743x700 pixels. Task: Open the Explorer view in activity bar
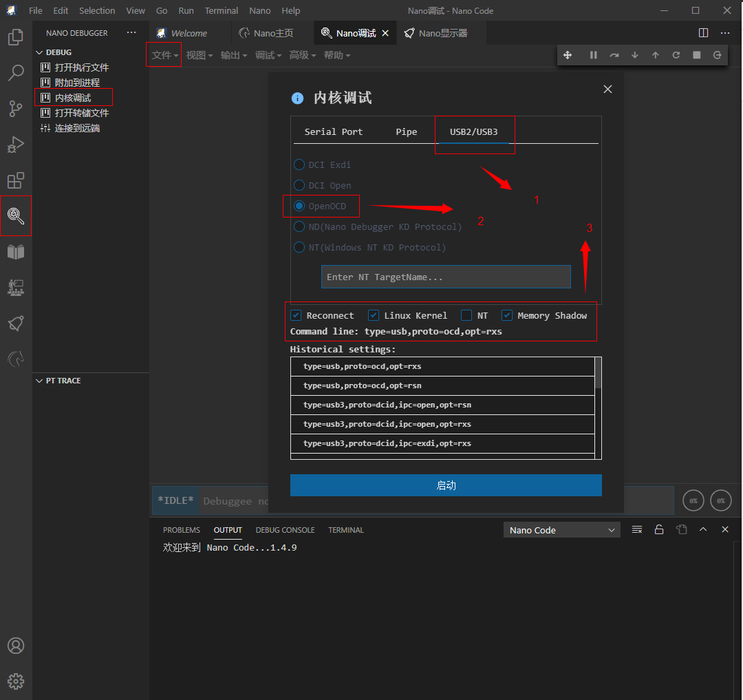(x=16, y=37)
